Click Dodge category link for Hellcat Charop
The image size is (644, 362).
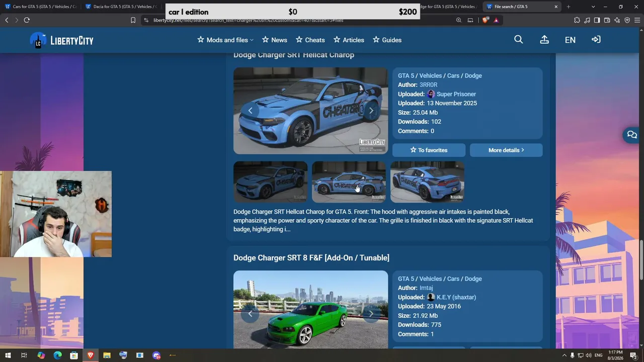(x=473, y=76)
